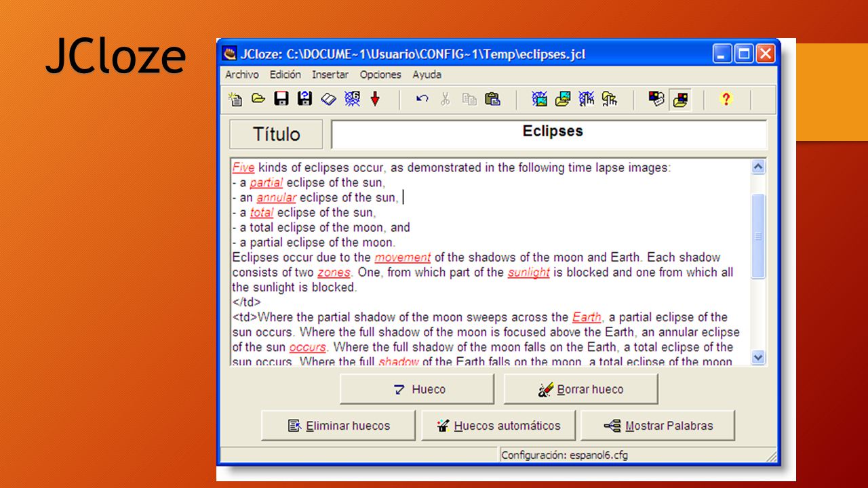Open a file with the yellow folder icon
The image size is (868, 488).
coord(258,100)
